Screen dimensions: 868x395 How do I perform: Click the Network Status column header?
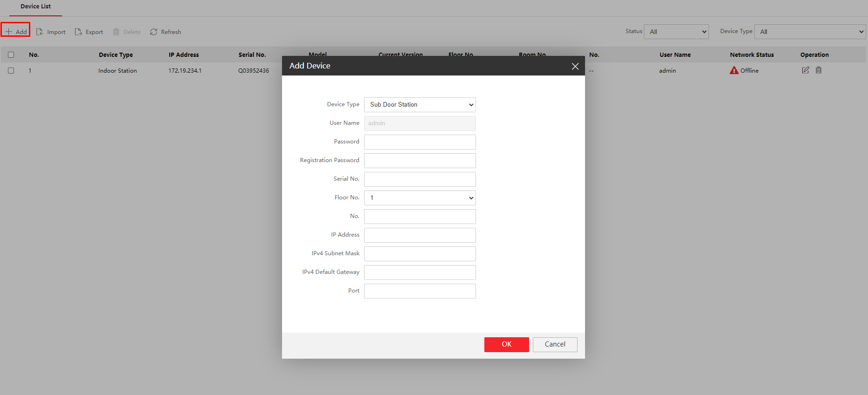coord(752,55)
